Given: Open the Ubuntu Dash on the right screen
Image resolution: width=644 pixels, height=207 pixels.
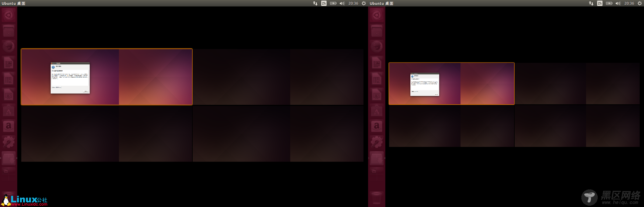Looking at the screenshot, I should (x=377, y=15).
